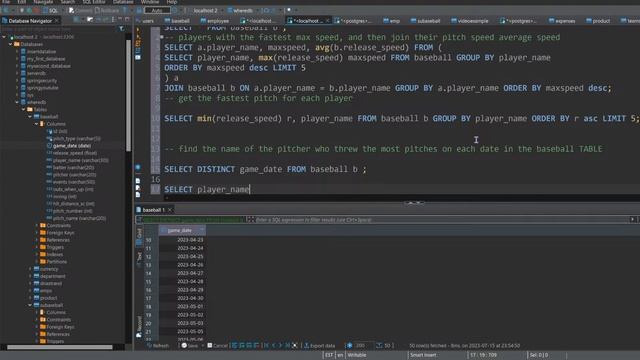Click the apply filter arrow at the filter bar end
This screenshot has width=640, height=360.
pos(633,220)
